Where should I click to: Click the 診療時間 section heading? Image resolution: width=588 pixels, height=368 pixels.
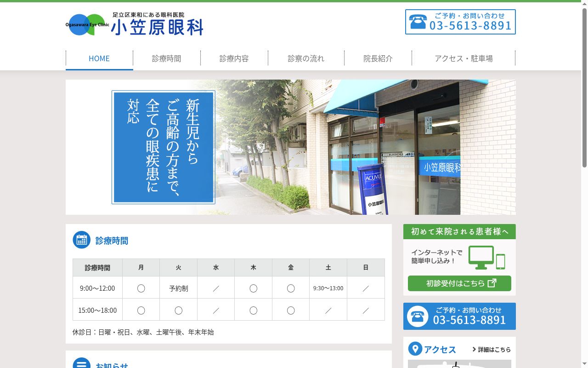(112, 241)
